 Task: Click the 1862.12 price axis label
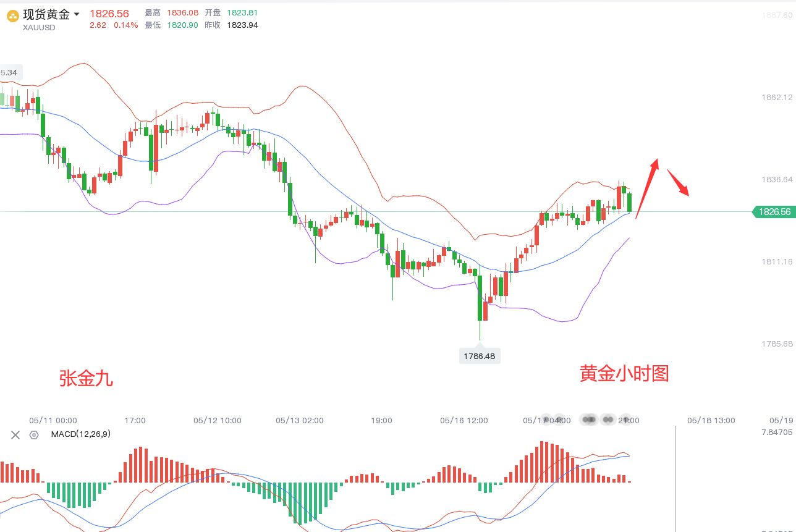tap(776, 98)
